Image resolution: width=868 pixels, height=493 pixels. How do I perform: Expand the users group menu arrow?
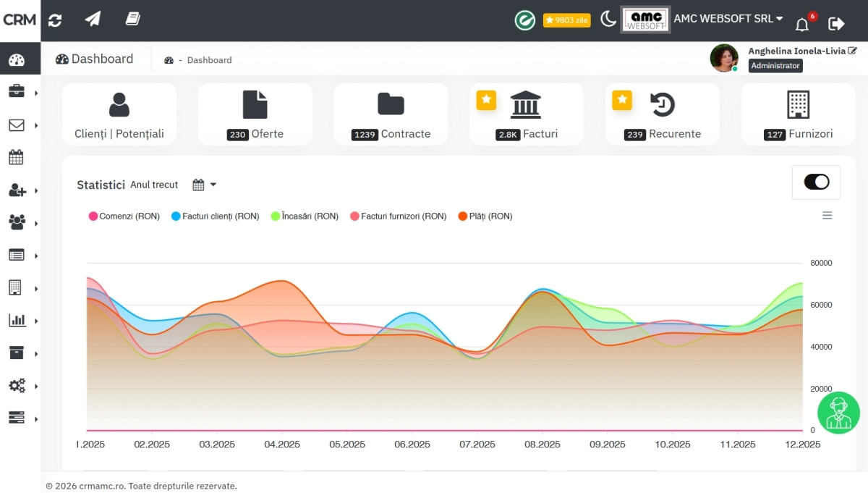coord(35,223)
